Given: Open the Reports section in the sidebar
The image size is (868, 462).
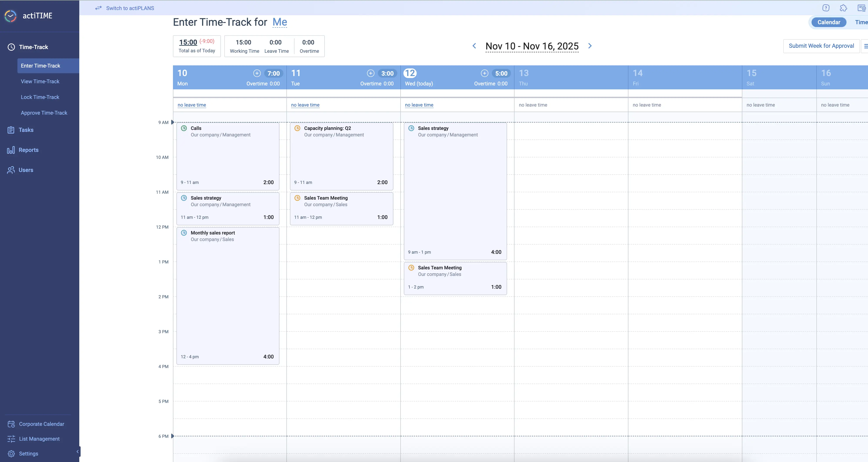Looking at the screenshot, I should (x=28, y=150).
